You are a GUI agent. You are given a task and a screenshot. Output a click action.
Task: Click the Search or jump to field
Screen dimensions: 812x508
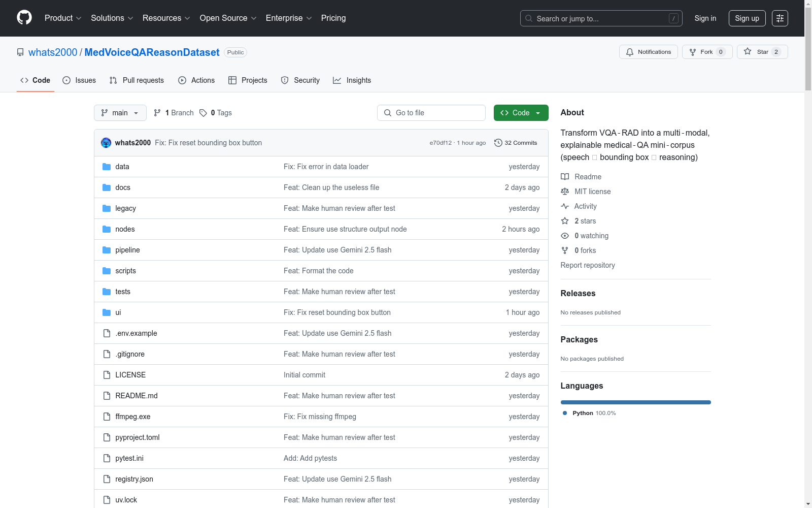pos(601,18)
